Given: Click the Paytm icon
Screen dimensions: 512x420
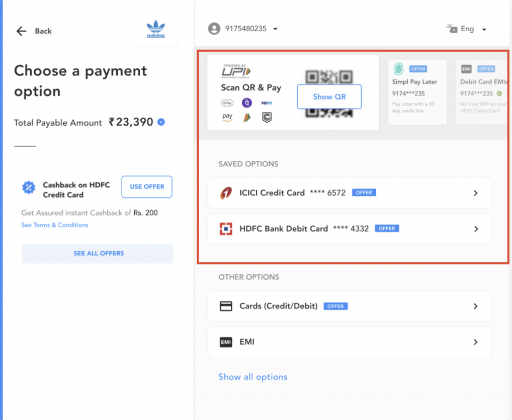Looking at the screenshot, I should point(267,103).
